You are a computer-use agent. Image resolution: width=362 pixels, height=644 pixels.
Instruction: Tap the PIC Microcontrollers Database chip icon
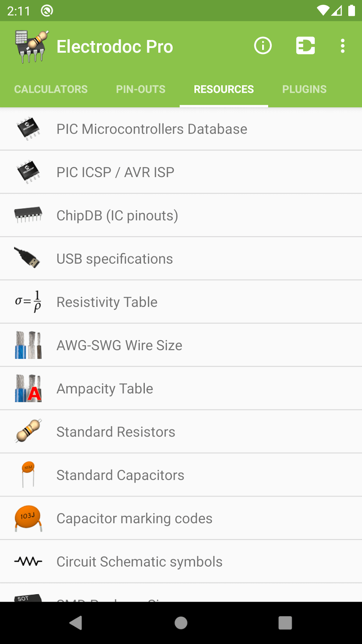[28, 129]
